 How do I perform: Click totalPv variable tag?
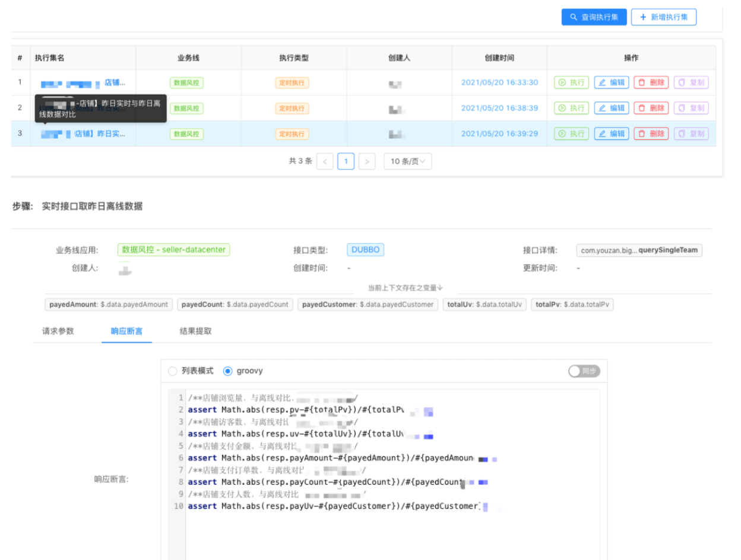[572, 304]
